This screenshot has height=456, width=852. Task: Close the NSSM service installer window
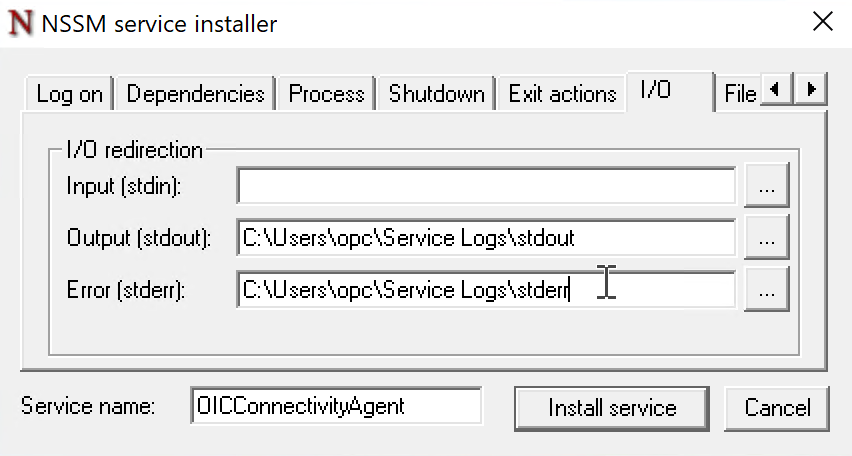click(822, 22)
